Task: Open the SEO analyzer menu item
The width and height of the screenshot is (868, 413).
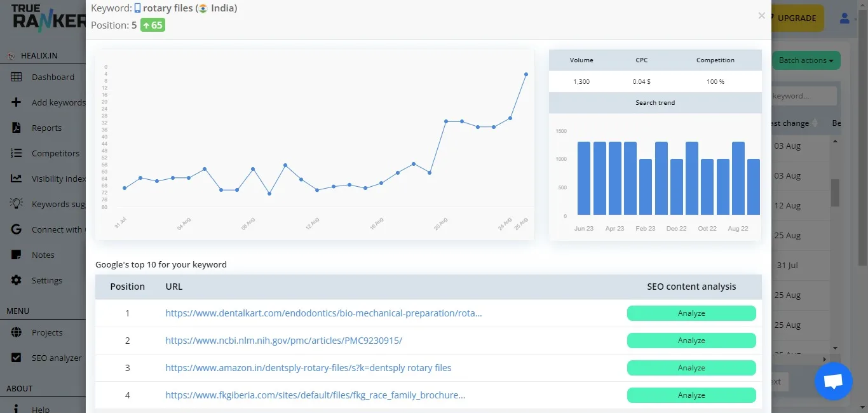Action: coord(57,358)
